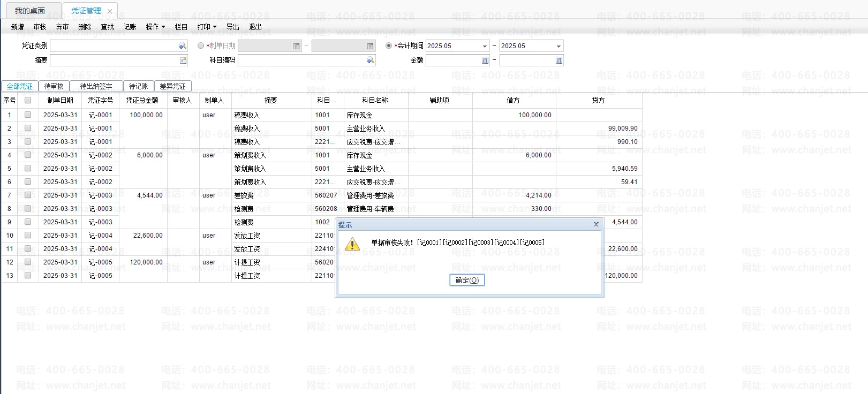Open the 打印 dropdown menu
The height and width of the screenshot is (394, 868).
(x=207, y=27)
